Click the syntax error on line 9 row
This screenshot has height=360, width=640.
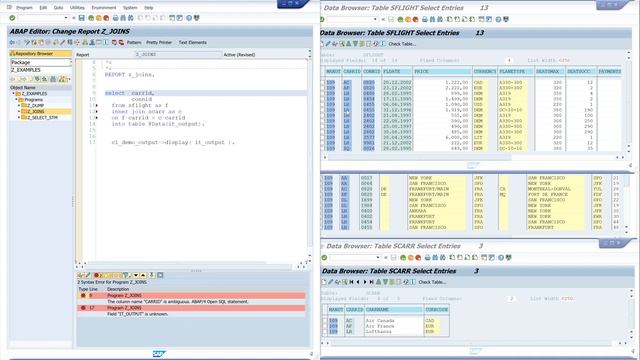(191, 295)
